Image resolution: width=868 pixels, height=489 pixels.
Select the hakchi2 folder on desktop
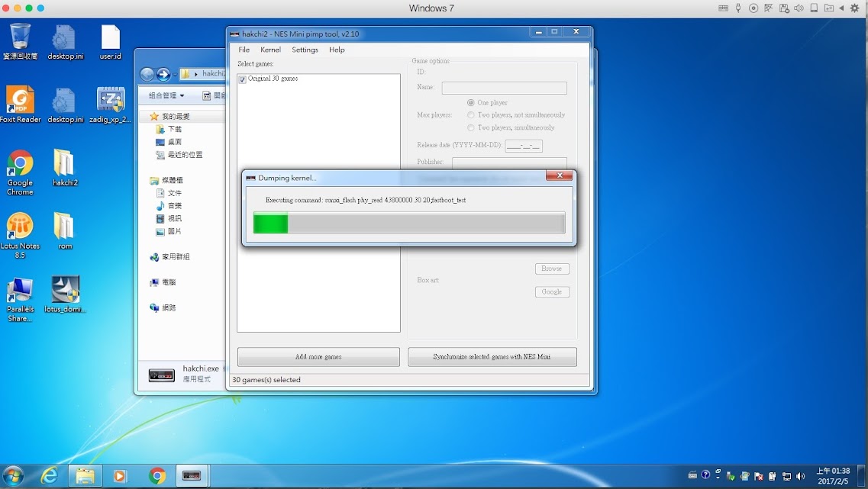tap(65, 168)
